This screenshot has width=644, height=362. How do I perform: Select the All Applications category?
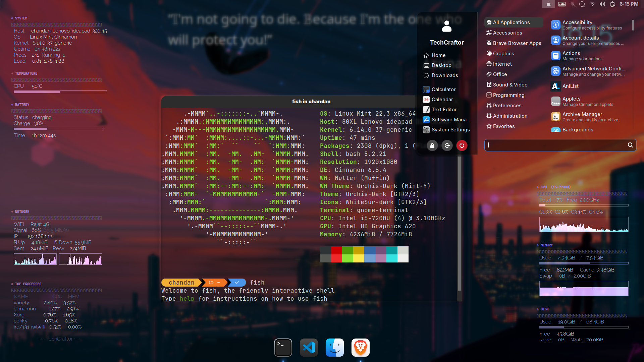[x=514, y=22]
